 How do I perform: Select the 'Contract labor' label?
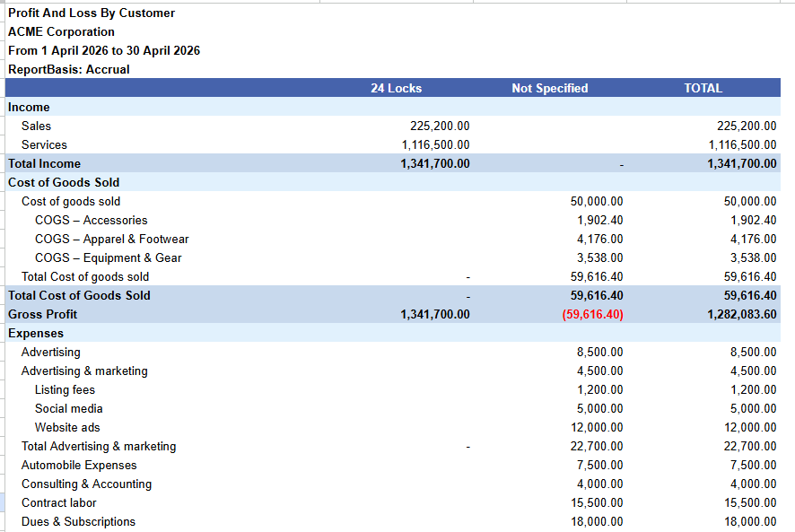click(59, 502)
